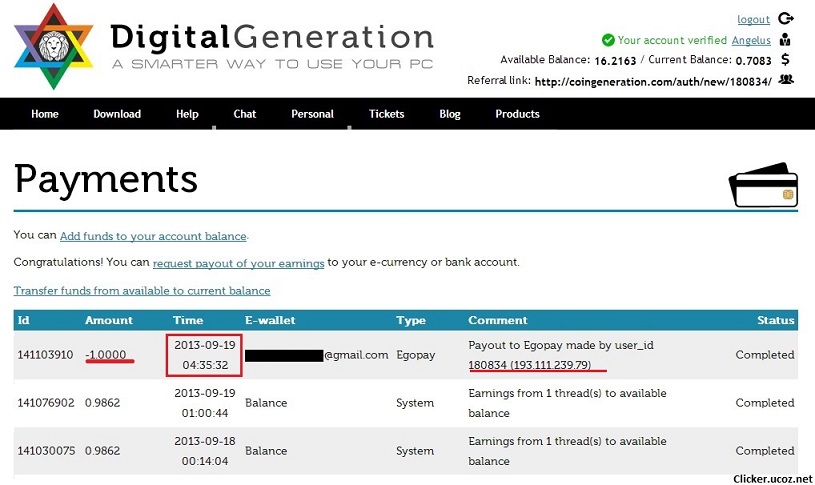Click the Type column header

tap(411, 320)
